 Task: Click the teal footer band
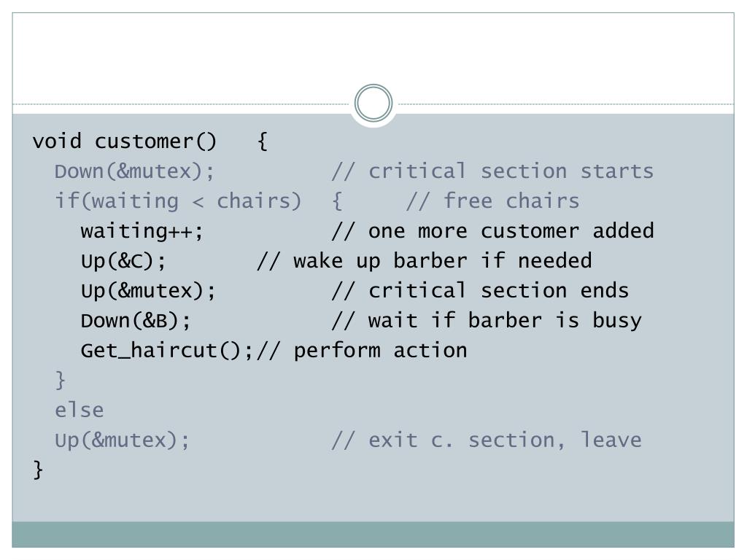(x=373, y=534)
